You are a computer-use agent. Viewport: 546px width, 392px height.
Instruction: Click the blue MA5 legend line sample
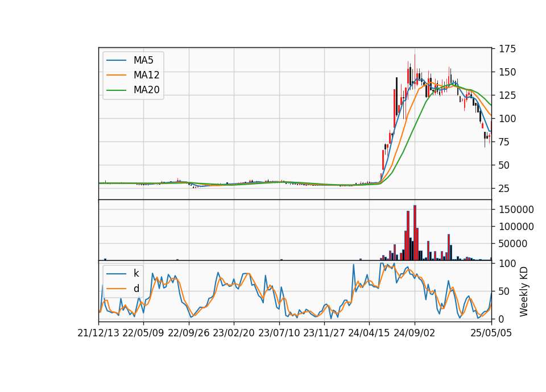pos(116,60)
